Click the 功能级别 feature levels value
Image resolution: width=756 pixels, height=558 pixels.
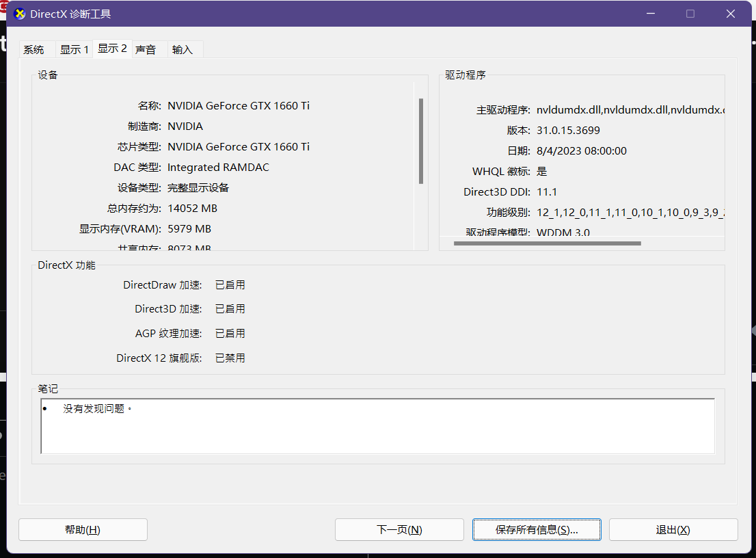coord(630,213)
